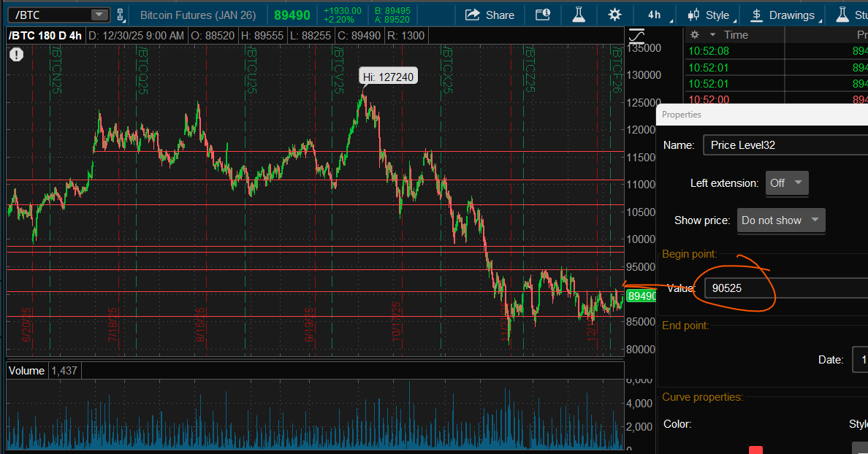Click the flask Edit Studies icon after Share
This screenshot has width=868, height=454.
579,15
